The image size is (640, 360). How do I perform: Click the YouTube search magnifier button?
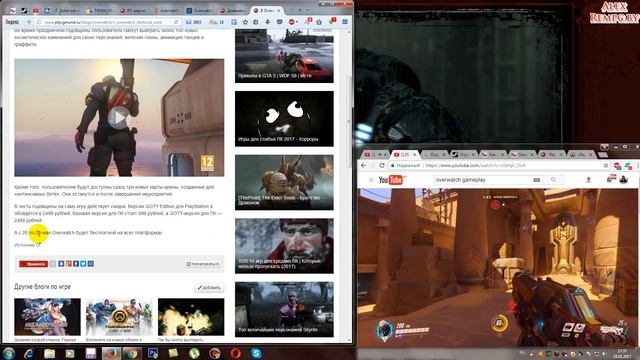pos(553,180)
